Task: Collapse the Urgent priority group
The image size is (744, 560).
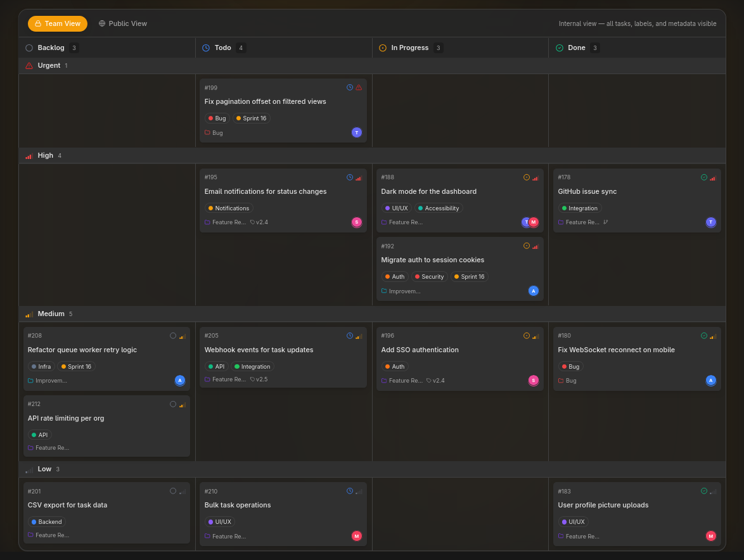Action: 49,65
